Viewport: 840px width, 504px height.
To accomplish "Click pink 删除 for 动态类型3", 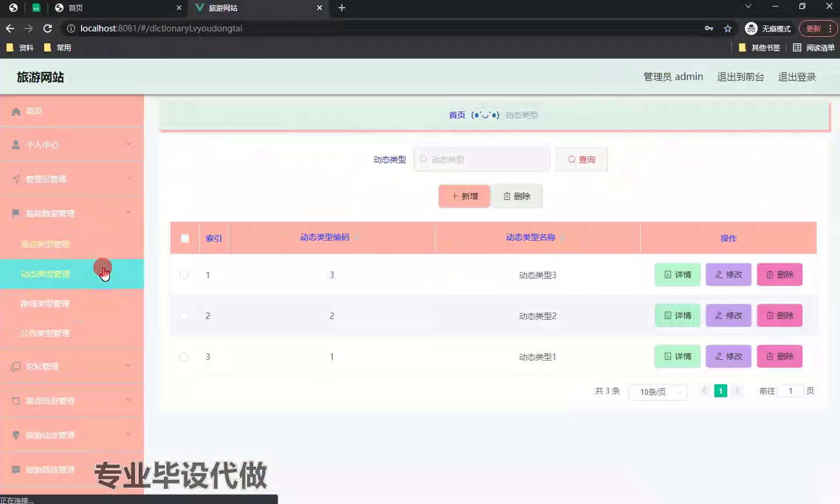I will (x=780, y=275).
